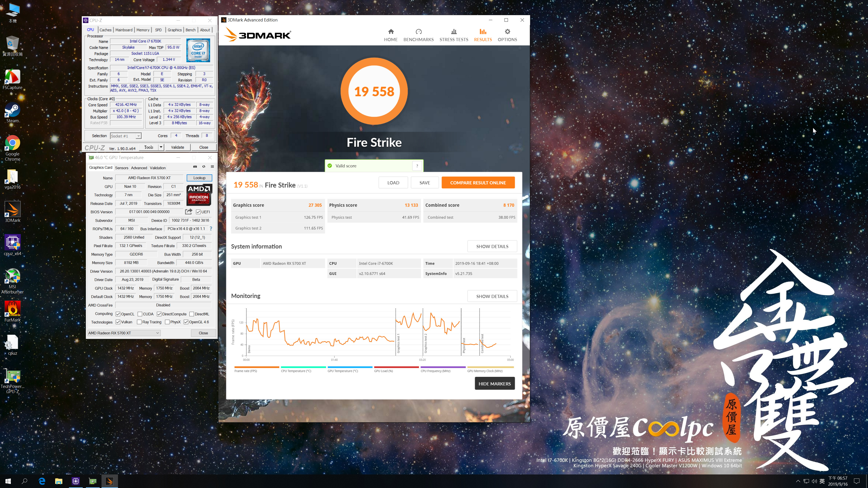Click the BIOS export share icon in GPU-Z
The height and width of the screenshot is (488, 868).
pos(189,211)
